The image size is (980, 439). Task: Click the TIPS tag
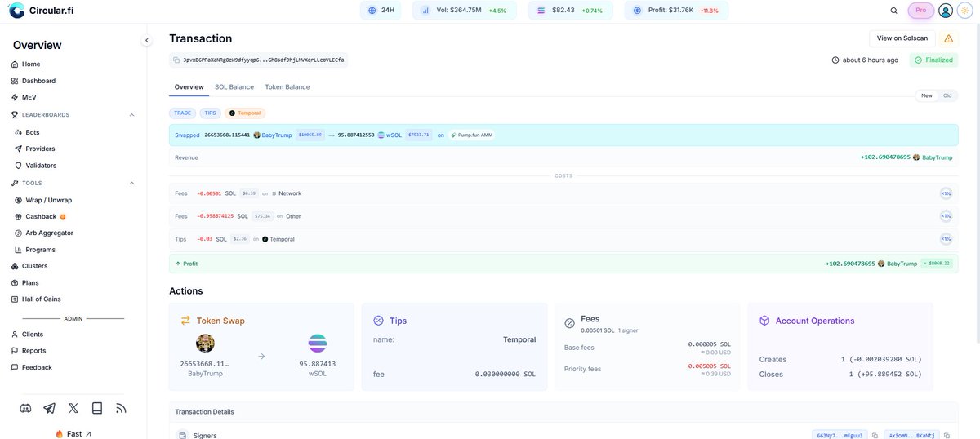[211, 113]
